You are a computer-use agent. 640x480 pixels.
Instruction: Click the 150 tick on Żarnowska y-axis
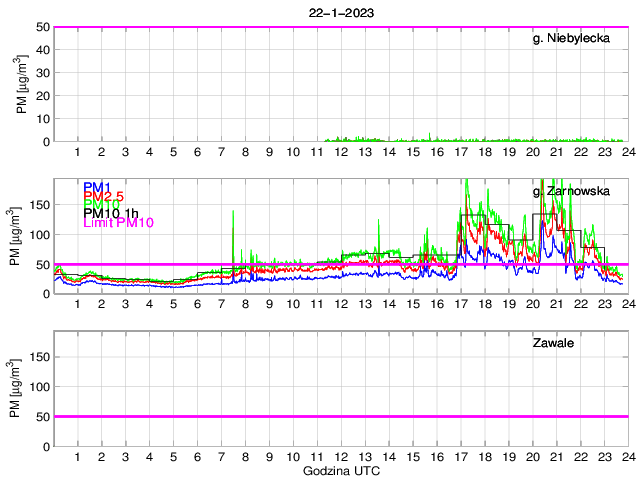[40, 204]
